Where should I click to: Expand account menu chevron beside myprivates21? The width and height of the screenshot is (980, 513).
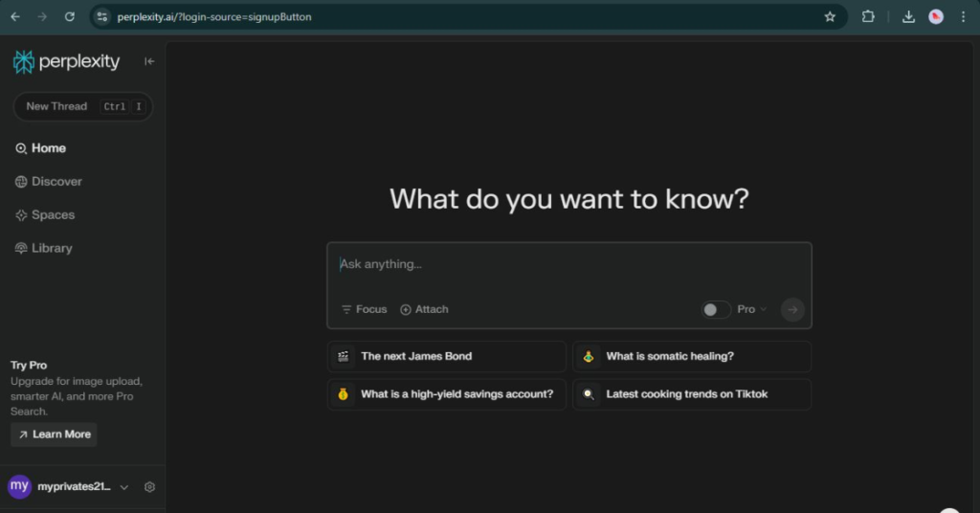[123, 487]
